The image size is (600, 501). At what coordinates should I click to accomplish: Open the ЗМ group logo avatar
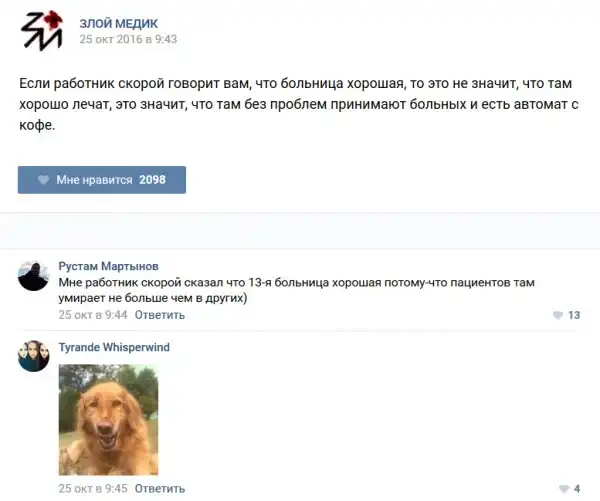[x=42, y=31]
